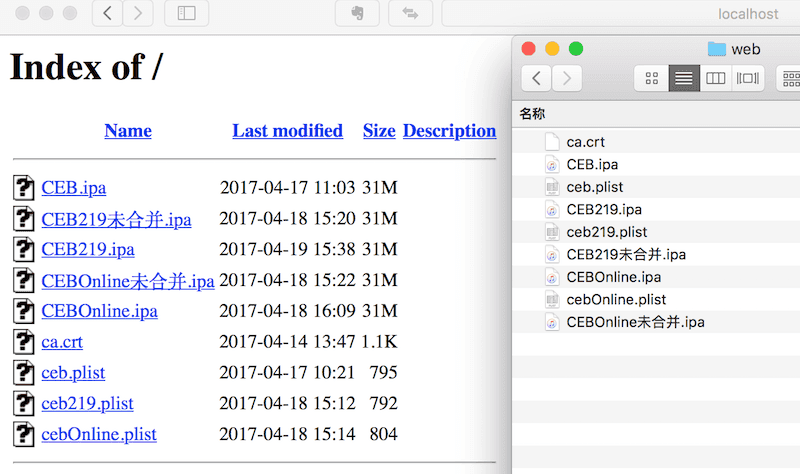800x474 pixels.
Task: Switch Finder to list view
Action: [684, 78]
